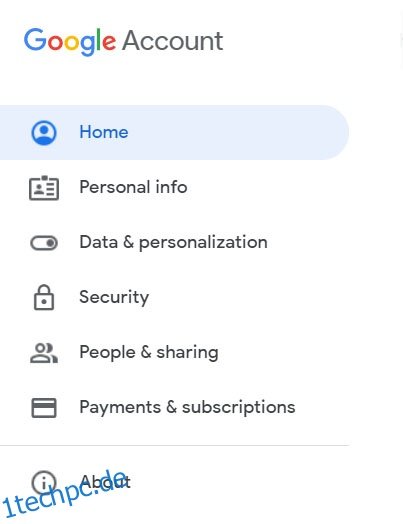Viewport: 403px width, 524px height.
Task: Click the colorful Google wordmark
Action: (x=70, y=42)
